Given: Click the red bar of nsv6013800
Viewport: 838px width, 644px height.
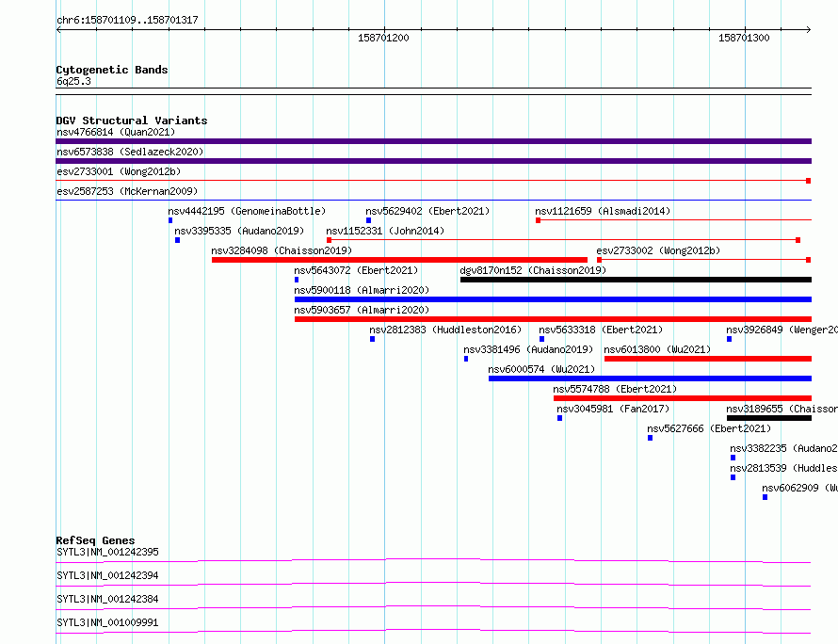Looking at the screenshot, I should click(x=708, y=359).
